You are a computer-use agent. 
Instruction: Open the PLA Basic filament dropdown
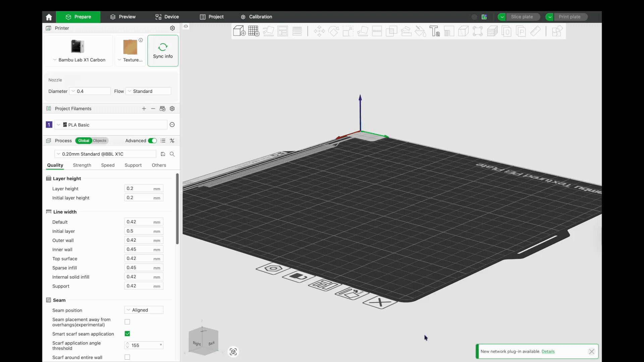pos(111,125)
